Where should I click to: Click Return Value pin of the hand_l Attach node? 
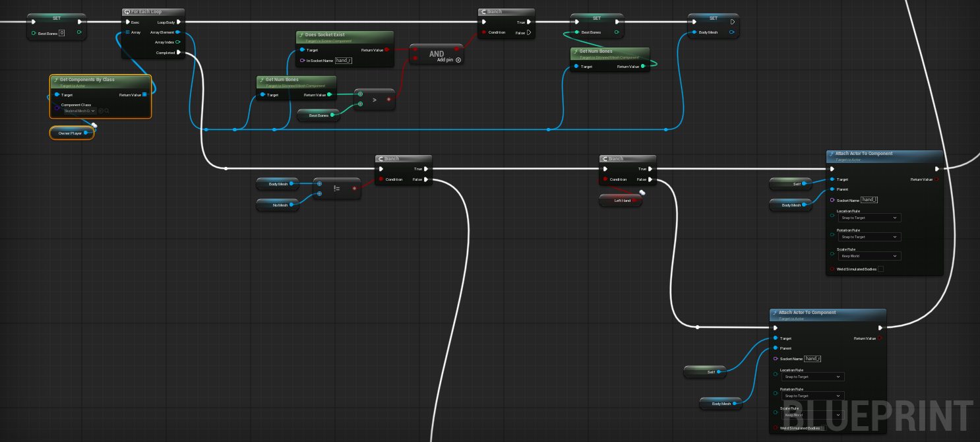[936, 179]
